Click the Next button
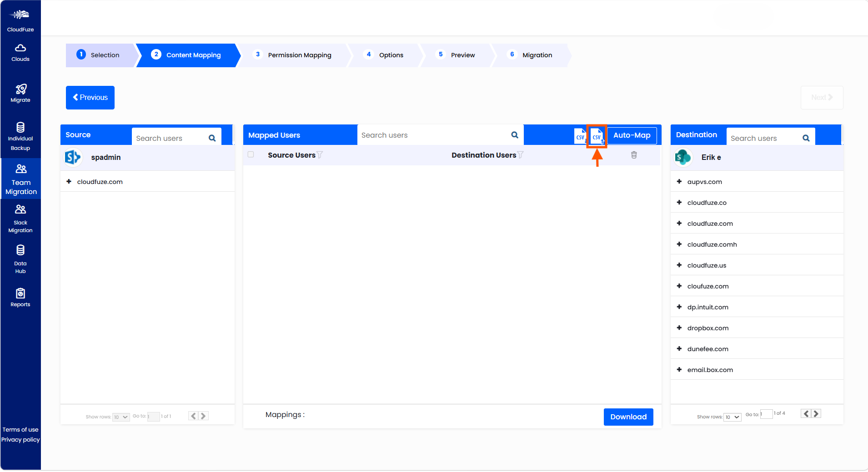 (x=822, y=98)
